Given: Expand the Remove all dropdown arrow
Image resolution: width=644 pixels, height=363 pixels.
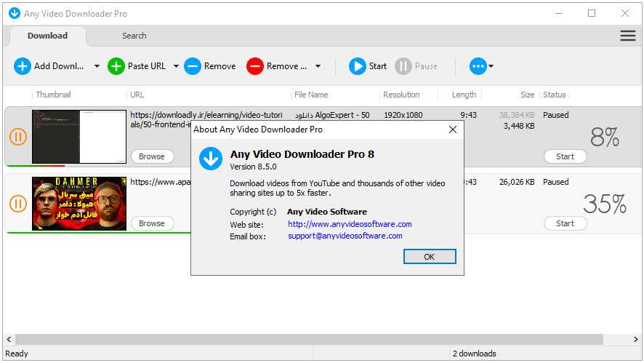Looking at the screenshot, I should point(318,66).
